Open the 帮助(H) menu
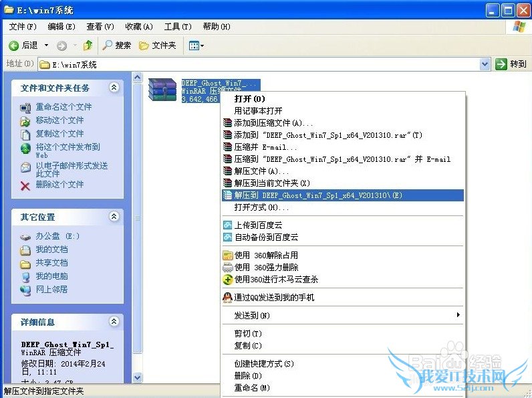532x398 pixels. tap(217, 27)
